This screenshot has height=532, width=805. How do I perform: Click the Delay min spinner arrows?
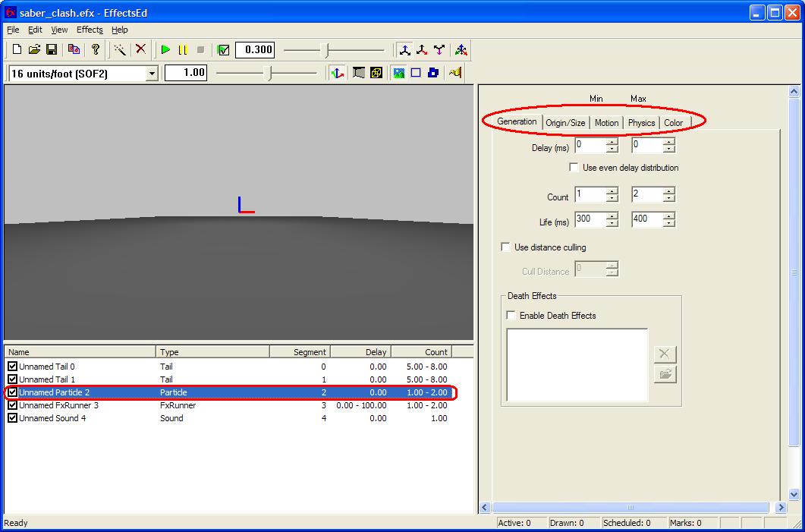pyautogui.click(x=612, y=146)
